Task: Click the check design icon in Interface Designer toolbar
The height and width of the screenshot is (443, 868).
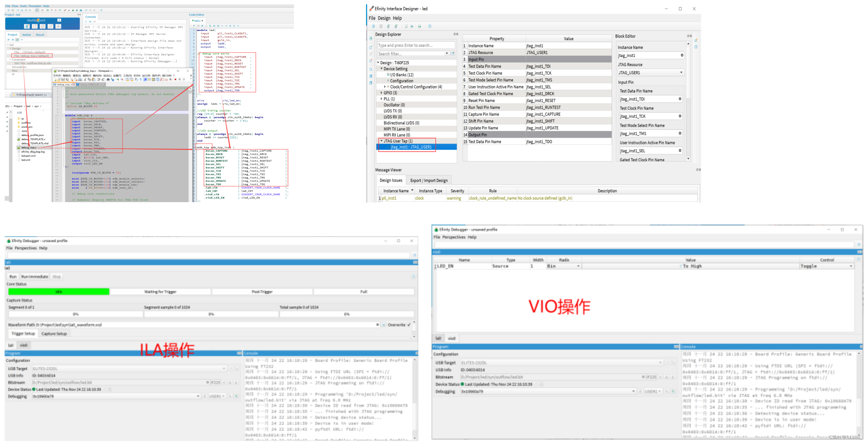Action: [x=406, y=26]
